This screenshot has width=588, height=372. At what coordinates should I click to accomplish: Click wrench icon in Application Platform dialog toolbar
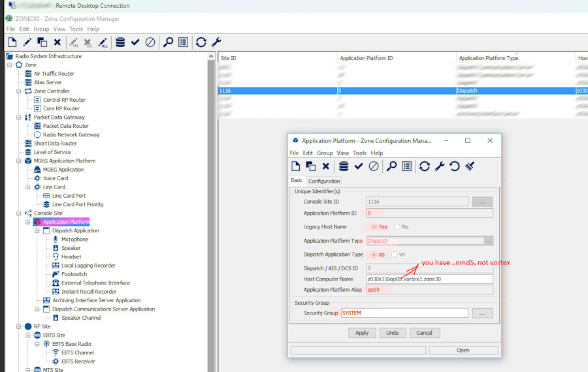pos(440,166)
